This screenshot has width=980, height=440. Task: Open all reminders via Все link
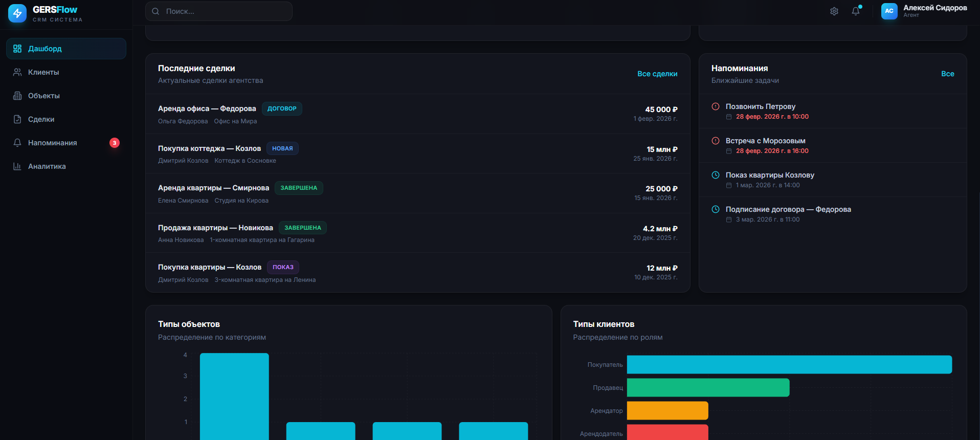point(947,74)
